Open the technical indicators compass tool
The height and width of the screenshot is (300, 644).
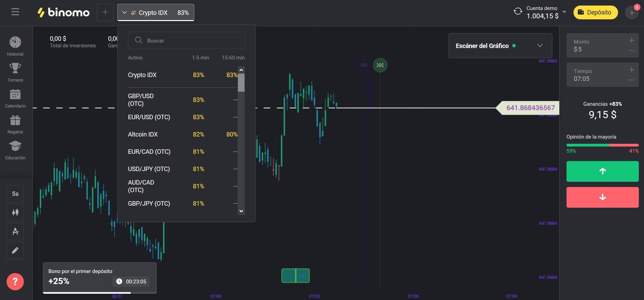tap(15, 231)
